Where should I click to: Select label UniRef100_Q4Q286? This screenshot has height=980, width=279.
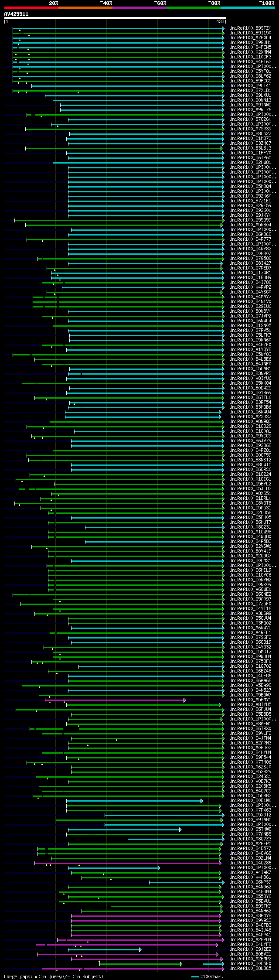click(x=250, y=863)
